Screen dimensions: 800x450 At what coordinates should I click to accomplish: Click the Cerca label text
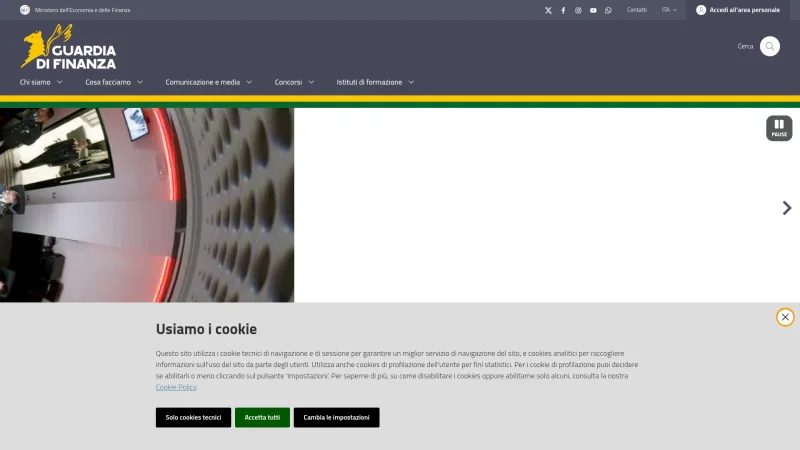pyautogui.click(x=745, y=46)
